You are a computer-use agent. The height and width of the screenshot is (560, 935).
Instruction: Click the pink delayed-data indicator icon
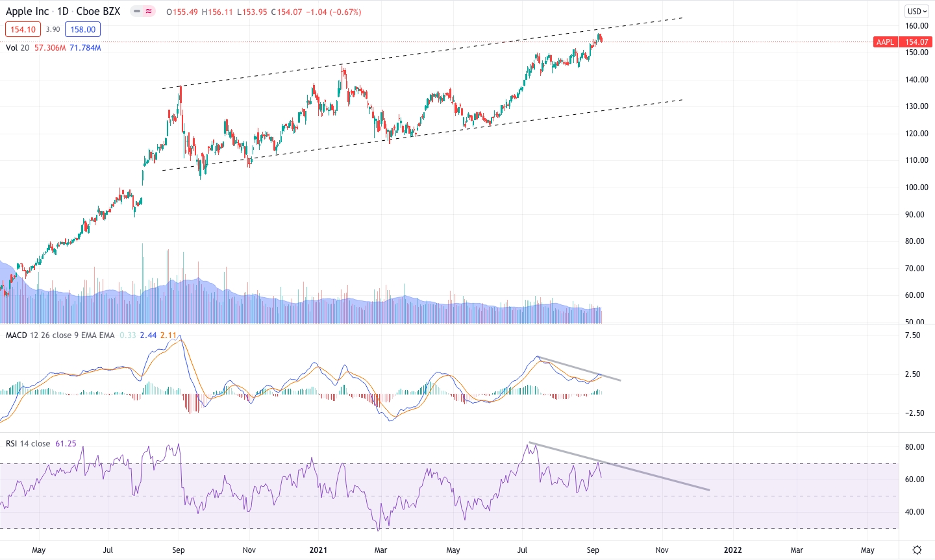[x=149, y=12]
